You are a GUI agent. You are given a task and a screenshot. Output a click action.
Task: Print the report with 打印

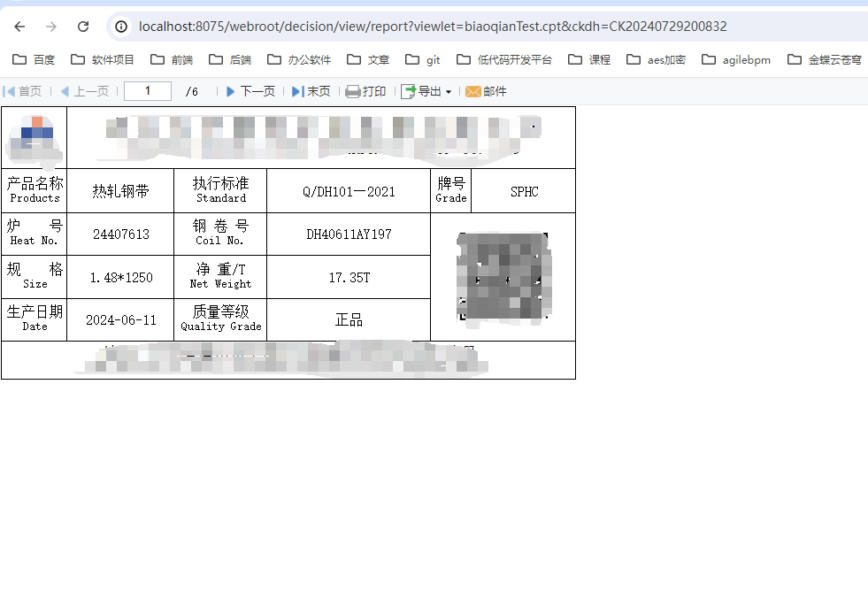coord(365,91)
